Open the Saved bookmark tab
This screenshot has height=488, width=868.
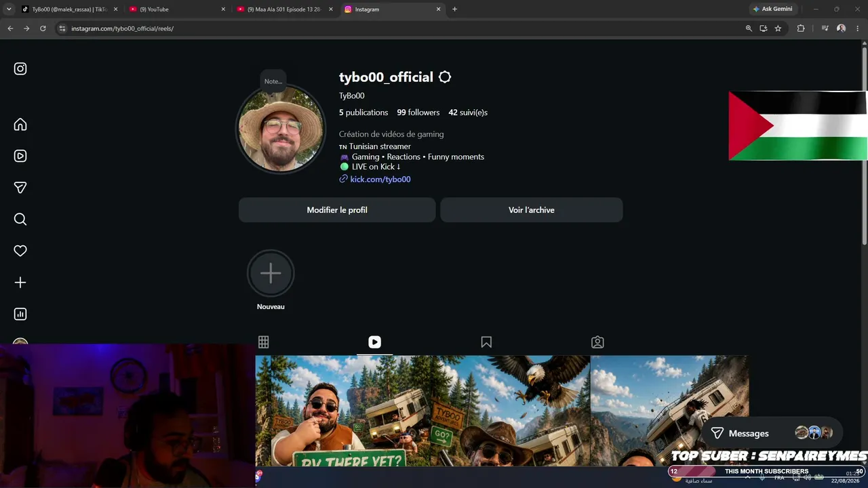tap(486, 342)
